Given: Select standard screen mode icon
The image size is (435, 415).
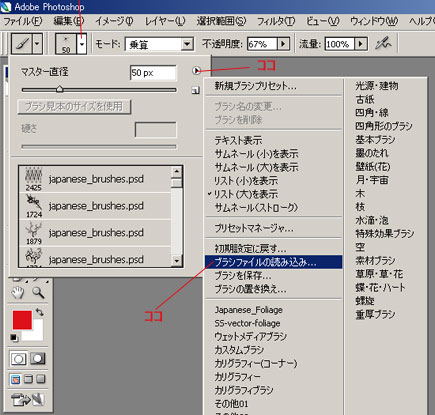Looking at the screenshot, I should click(x=15, y=379).
